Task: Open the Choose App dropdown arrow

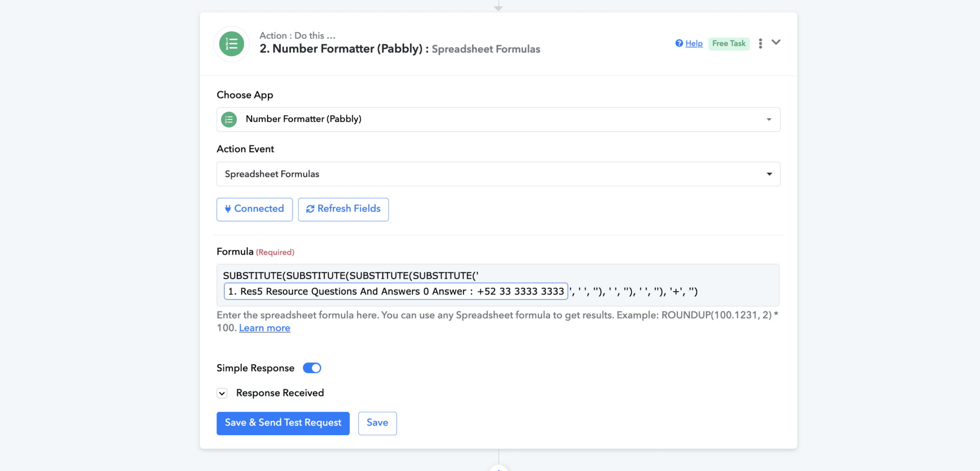Action: pyautogui.click(x=769, y=119)
